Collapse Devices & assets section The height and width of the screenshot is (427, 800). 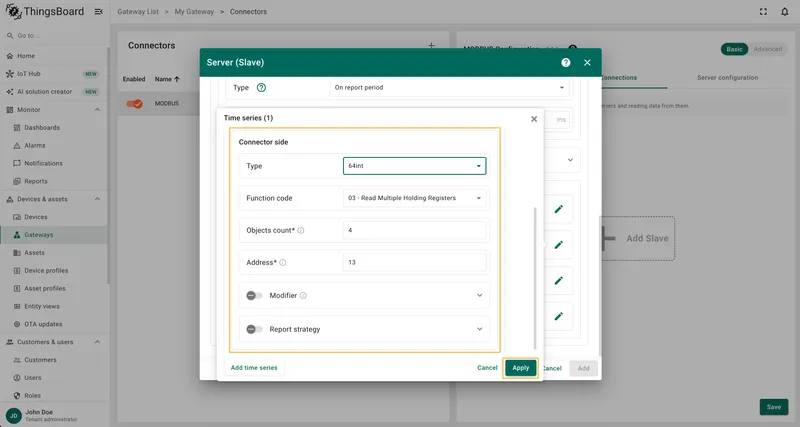coord(97,199)
